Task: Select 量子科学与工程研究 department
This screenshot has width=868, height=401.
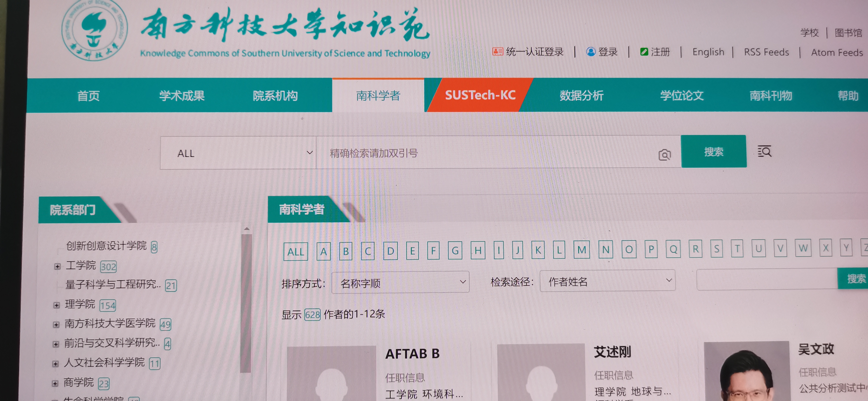Action: pyautogui.click(x=113, y=284)
